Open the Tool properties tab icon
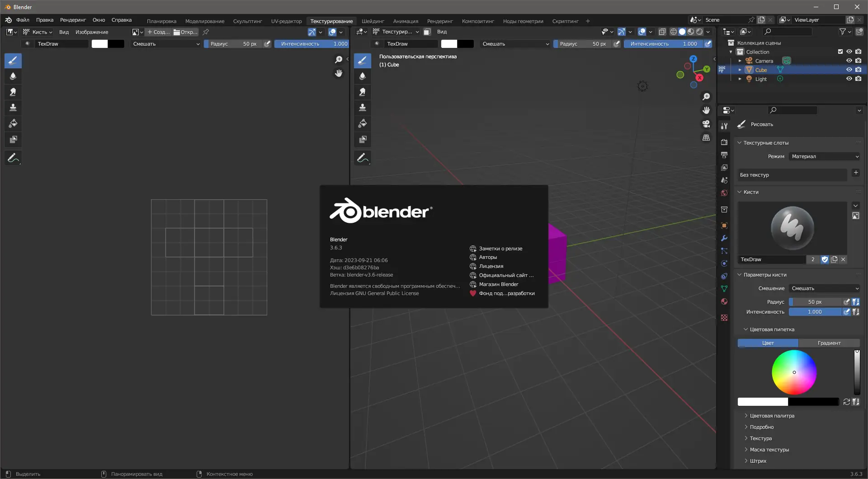Image resolution: width=868 pixels, height=479 pixels. (724, 126)
